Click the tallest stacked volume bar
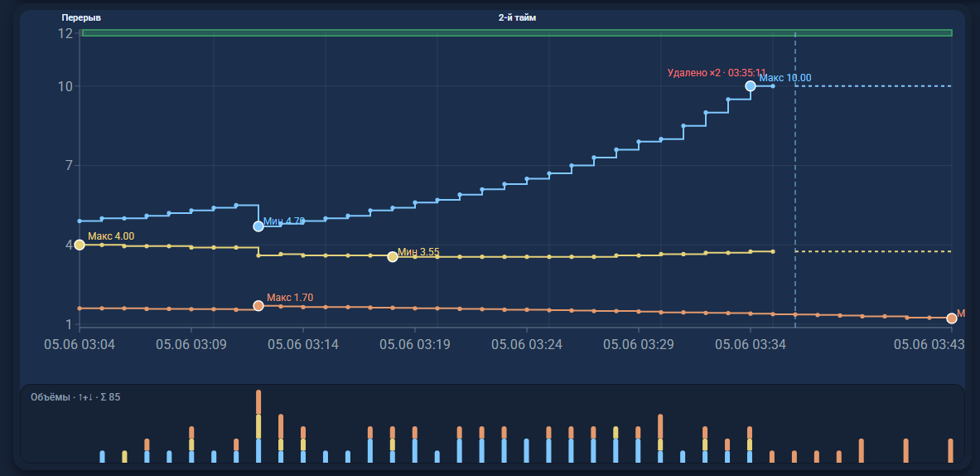This screenshot has width=980, height=476. (258, 426)
